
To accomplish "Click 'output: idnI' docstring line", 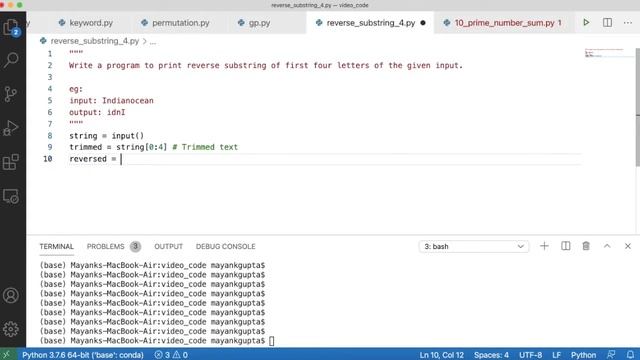I will tap(97, 112).
